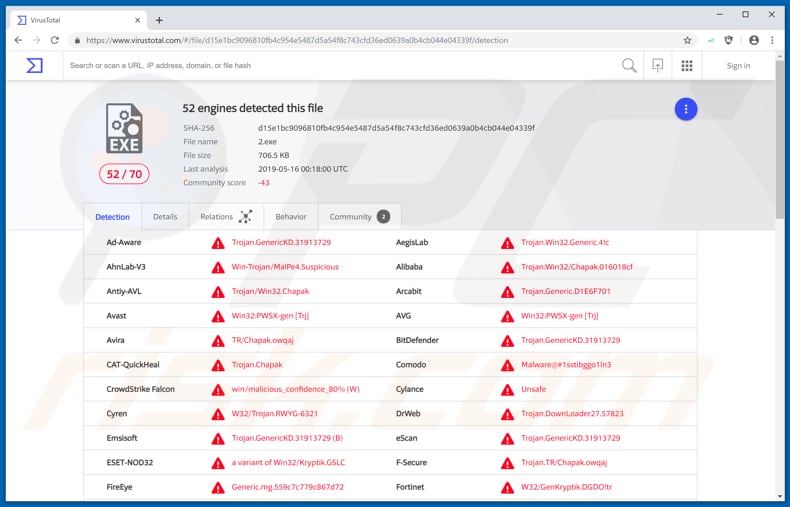Click the Last analysis date value

303,169
